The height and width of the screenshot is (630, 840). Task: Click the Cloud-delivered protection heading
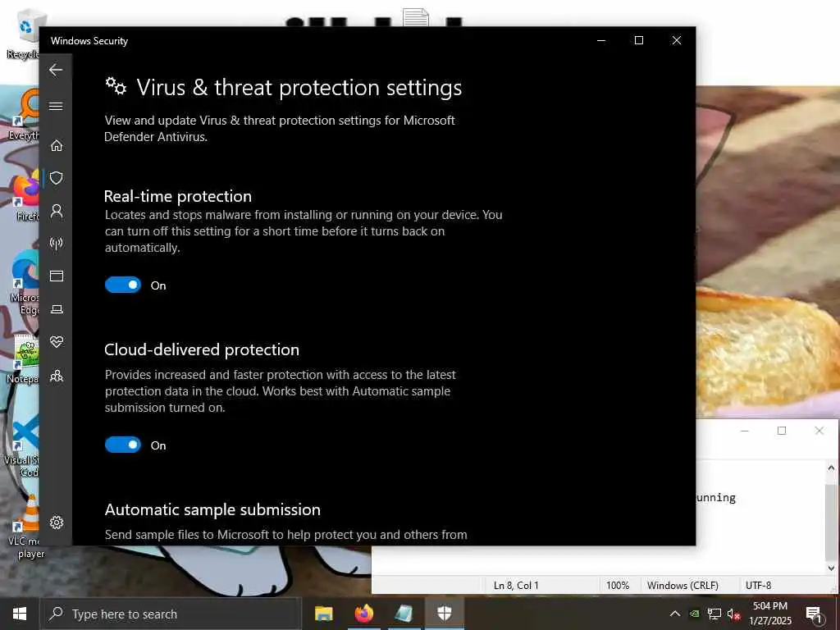(202, 349)
